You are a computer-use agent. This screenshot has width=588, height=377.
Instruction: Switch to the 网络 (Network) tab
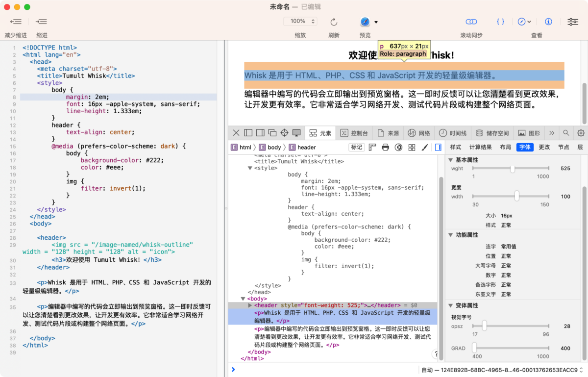[x=419, y=133]
